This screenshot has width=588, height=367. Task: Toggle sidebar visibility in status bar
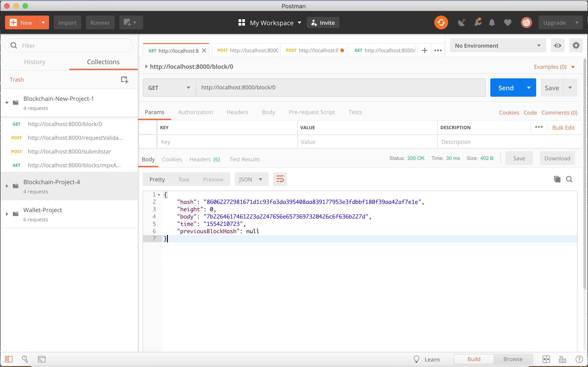click(9, 359)
